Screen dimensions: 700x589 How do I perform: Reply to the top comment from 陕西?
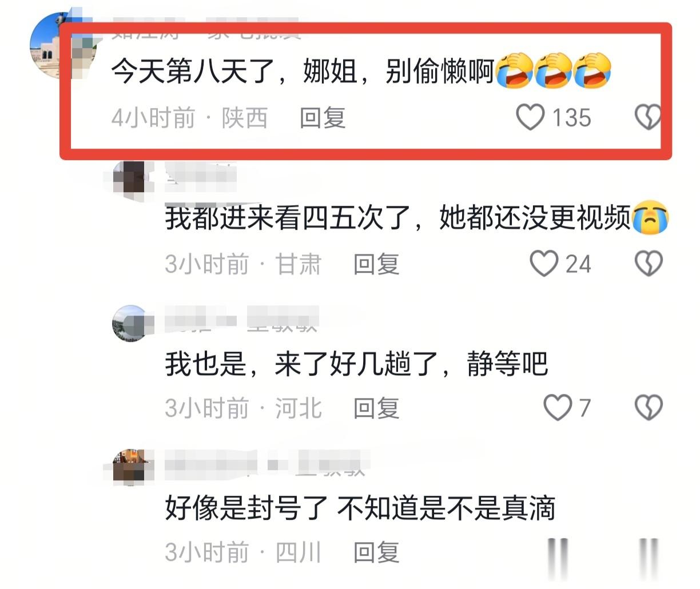click(323, 118)
